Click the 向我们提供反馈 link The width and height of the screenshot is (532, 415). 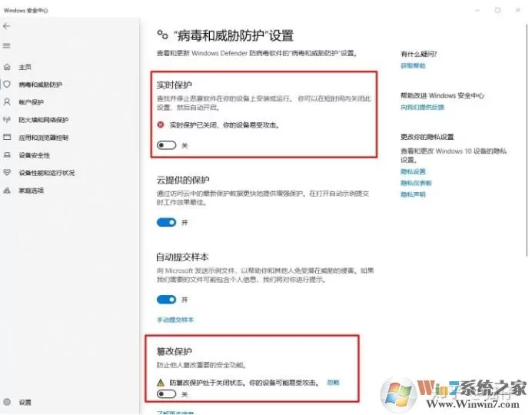[x=422, y=107]
